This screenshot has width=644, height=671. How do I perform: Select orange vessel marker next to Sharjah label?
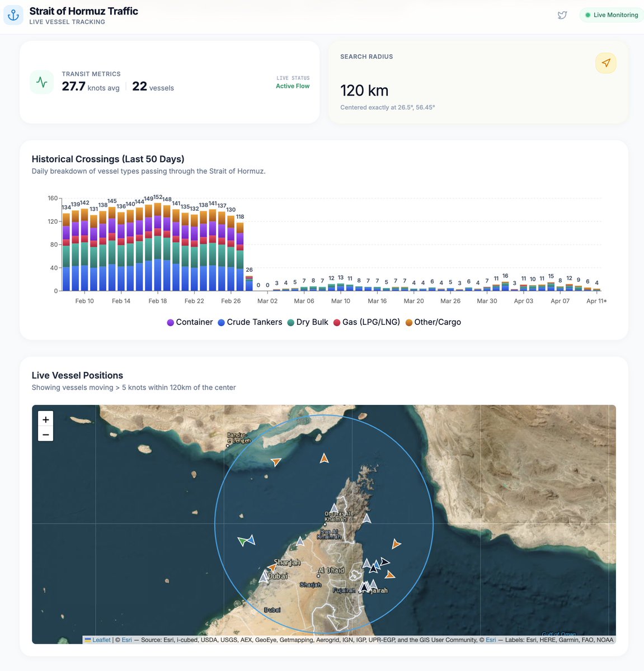(x=272, y=568)
